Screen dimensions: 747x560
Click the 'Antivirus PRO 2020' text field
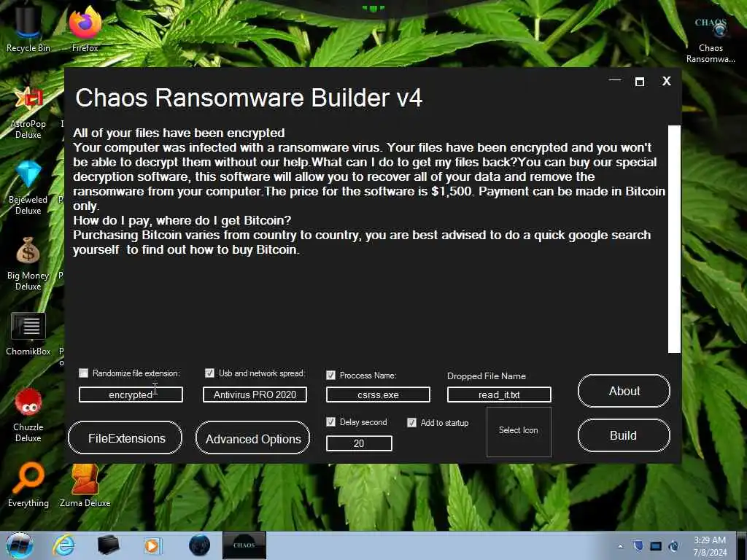click(255, 394)
